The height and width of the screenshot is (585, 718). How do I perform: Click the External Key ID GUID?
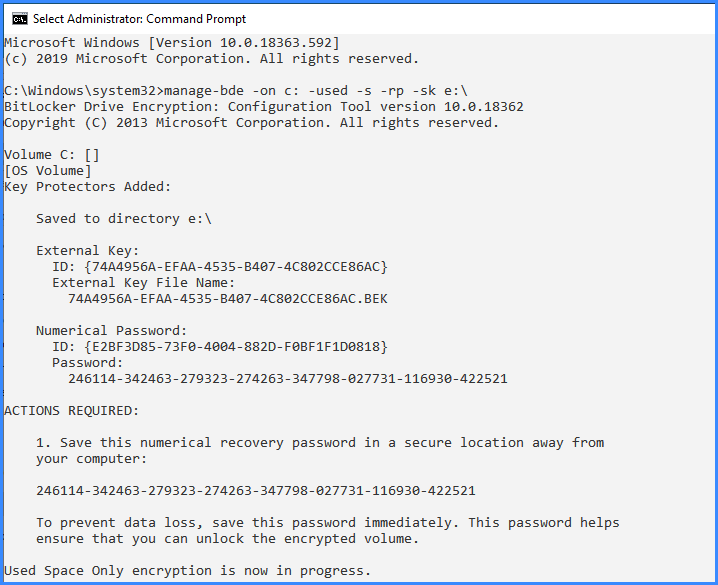(236, 266)
